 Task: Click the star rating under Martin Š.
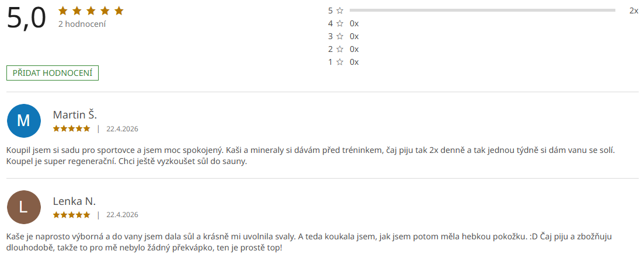71,128
